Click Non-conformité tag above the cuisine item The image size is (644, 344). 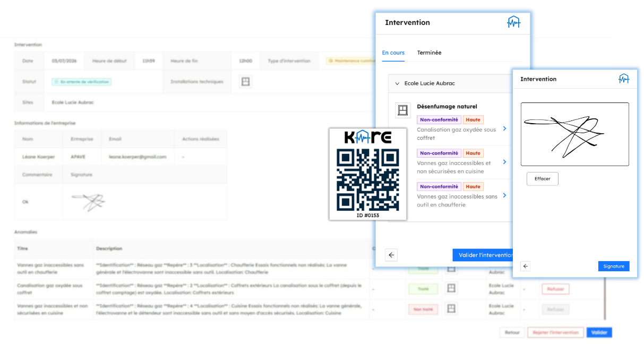tap(439, 153)
